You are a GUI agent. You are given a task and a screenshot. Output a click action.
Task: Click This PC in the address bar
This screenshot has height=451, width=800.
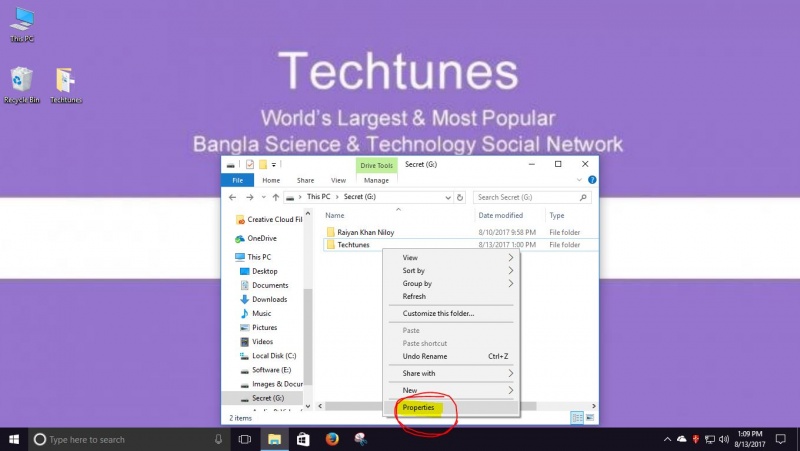(319, 196)
